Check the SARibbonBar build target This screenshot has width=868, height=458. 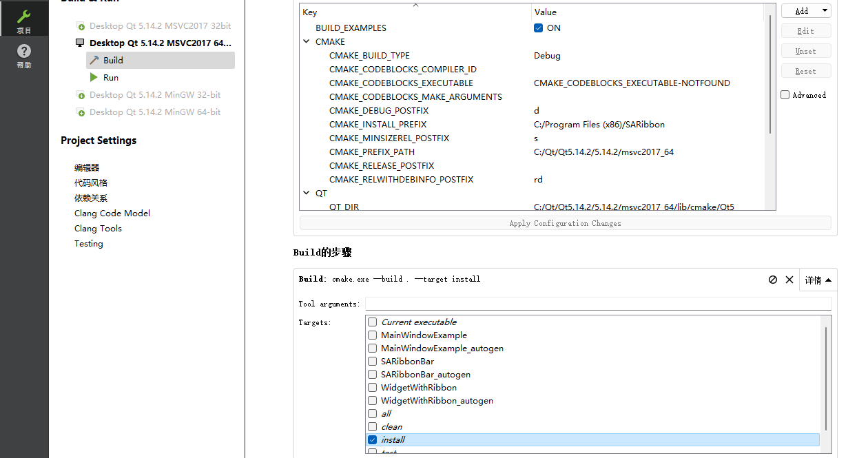[x=373, y=361]
